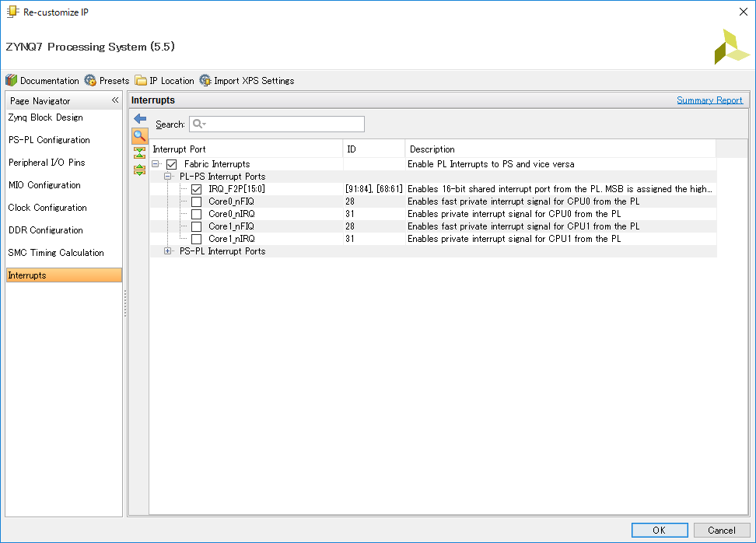Open the MIO Configuration page

tap(44, 185)
